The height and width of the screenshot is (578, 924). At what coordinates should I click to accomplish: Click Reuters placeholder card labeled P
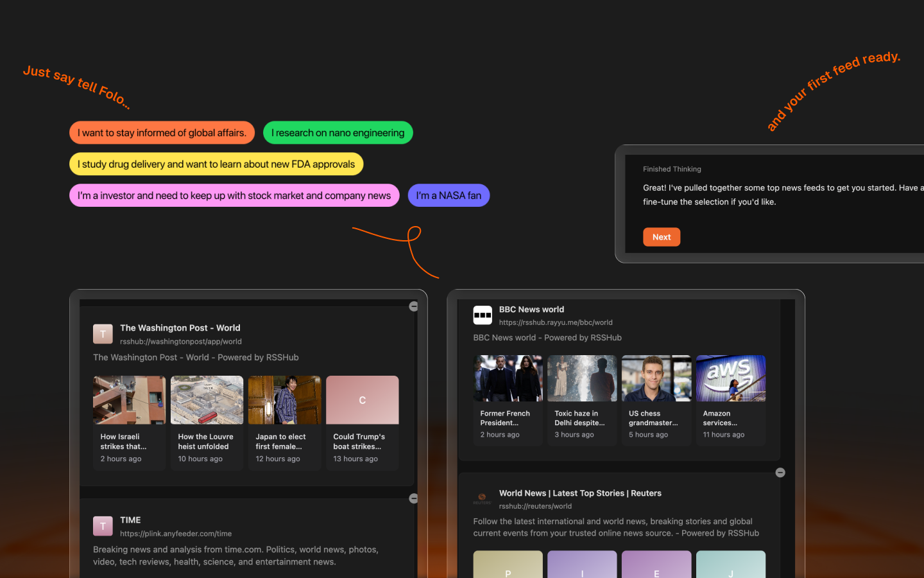[x=508, y=565]
